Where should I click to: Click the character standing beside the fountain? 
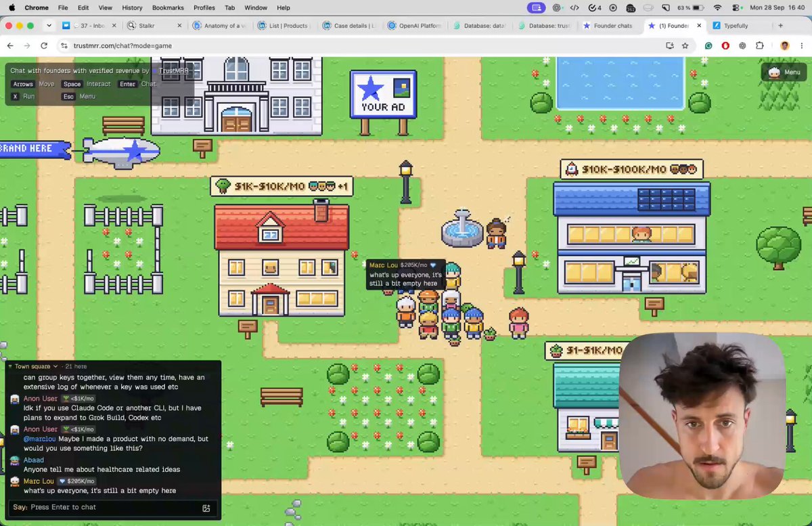(x=496, y=234)
